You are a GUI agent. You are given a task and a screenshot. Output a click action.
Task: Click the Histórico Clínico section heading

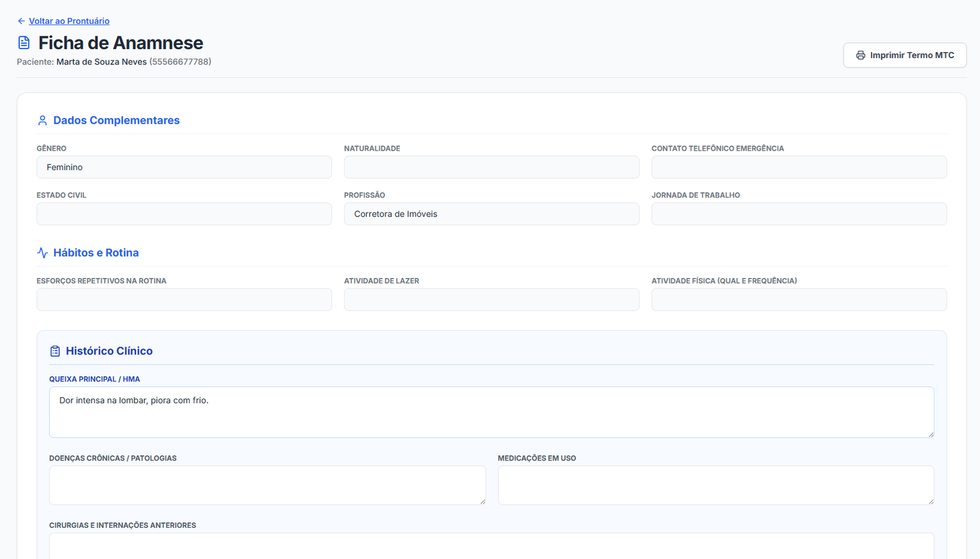109,351
